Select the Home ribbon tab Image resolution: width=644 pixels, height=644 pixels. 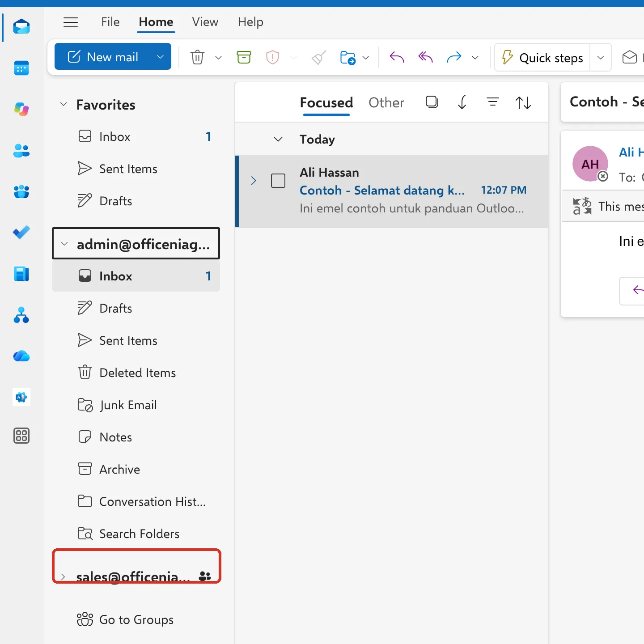(x=156, y=22)
